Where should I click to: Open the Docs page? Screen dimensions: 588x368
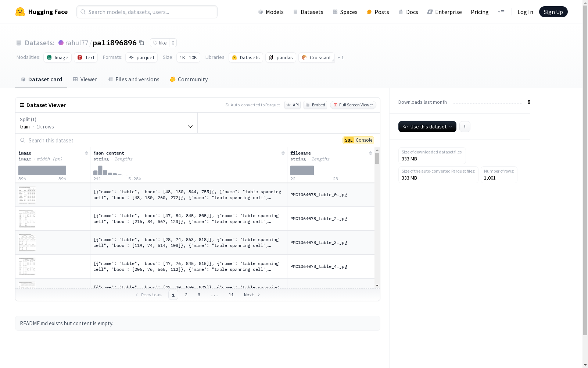click(408, 12)
